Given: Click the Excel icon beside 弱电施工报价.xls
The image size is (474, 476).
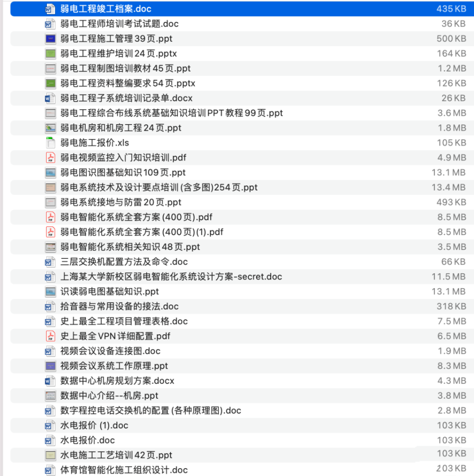Looking at the screenshot, I should 50,143.
